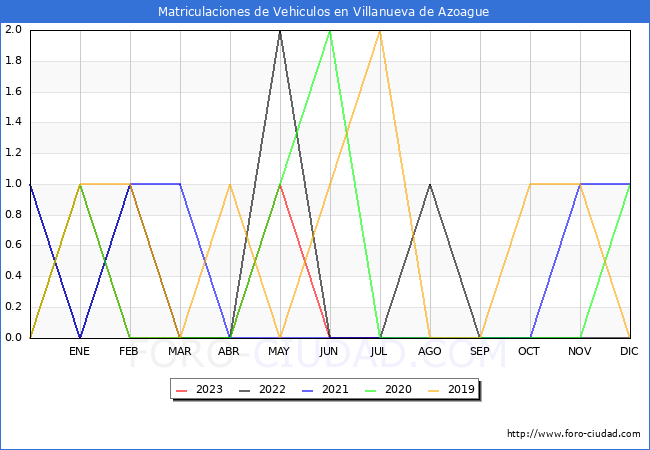Click the NOV month axis label
The image size is (650, 450).
pos(580,351)
